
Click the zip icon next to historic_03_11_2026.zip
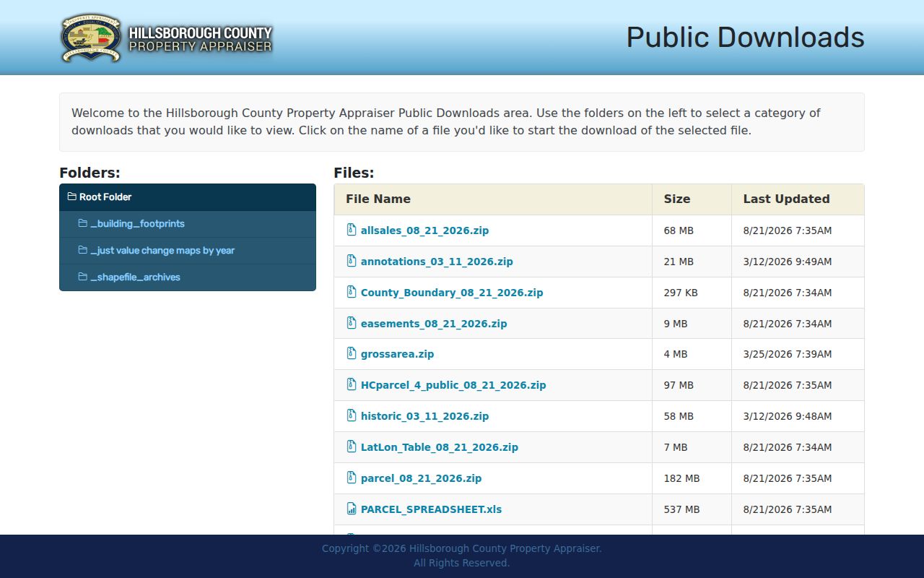(352, 415)
